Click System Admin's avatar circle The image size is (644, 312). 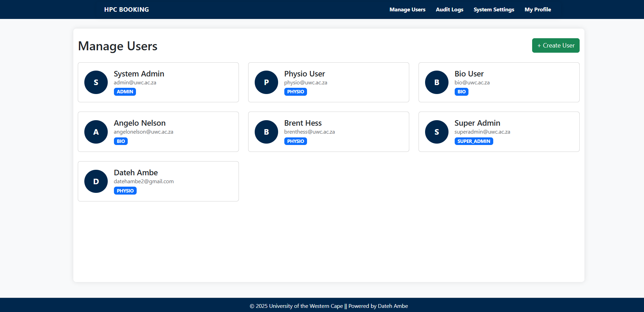click(x=96, y=82)
